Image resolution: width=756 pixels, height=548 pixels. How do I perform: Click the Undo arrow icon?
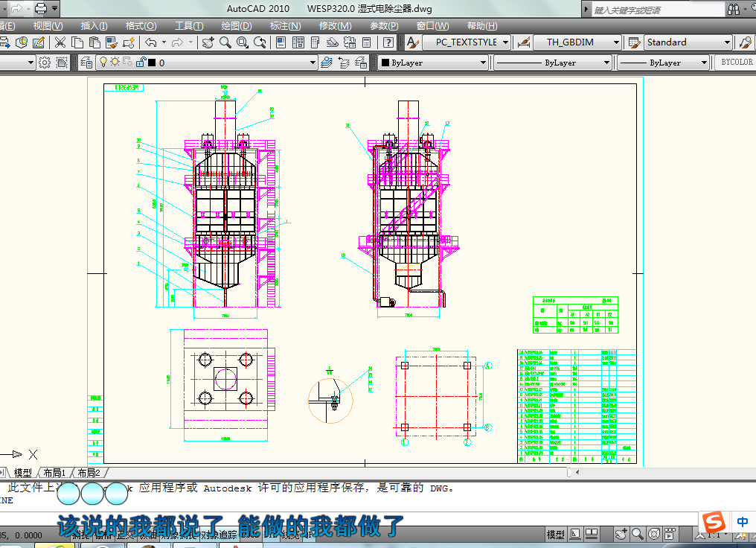[151, 42]
